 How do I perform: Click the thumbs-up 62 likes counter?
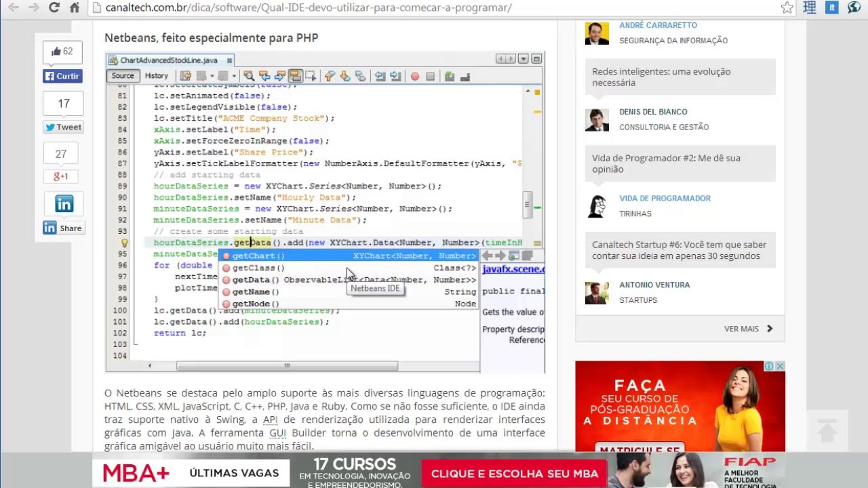tap(62, 52)
